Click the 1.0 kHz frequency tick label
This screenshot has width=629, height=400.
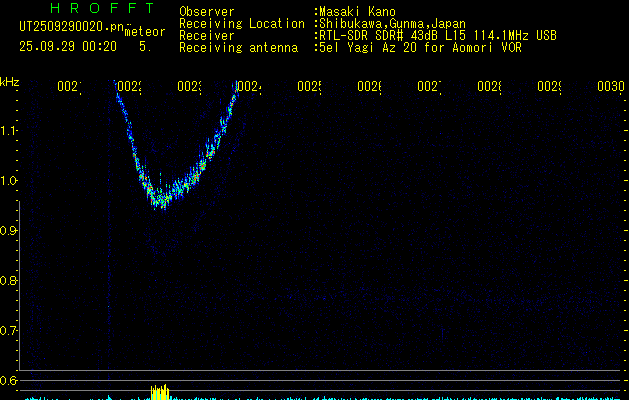tap(10, 181)
